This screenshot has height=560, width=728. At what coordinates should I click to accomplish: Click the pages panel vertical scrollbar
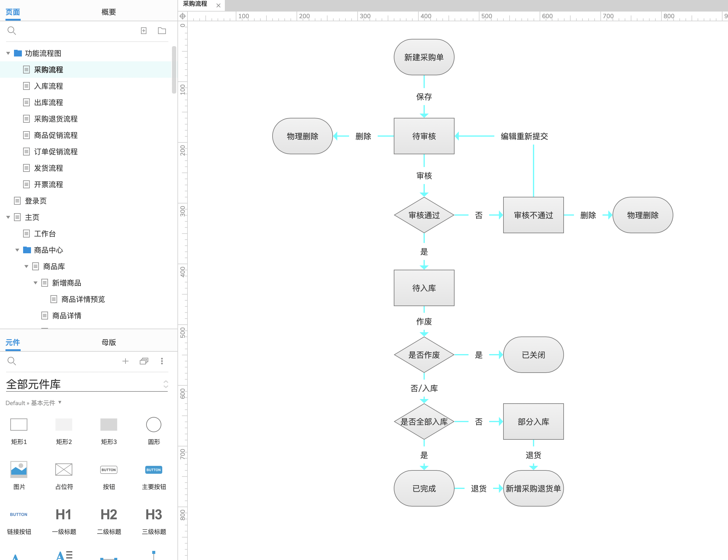(x=174, y=70)
